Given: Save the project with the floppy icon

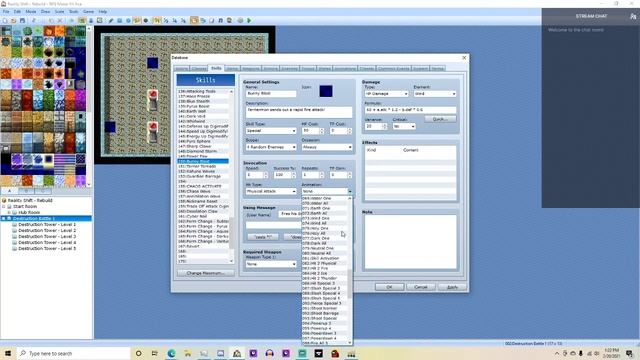Looking at the screenshot, I should [x=22, y=20].
